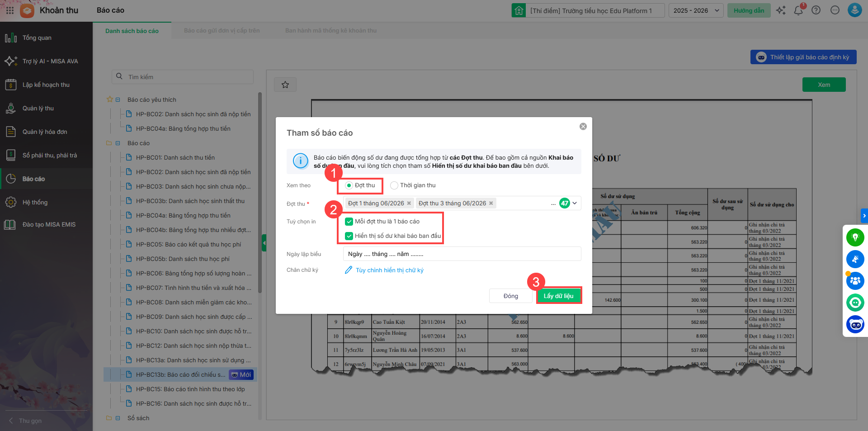The width and height of the screenshot is (868, 431).
Task: Click the lightbulb icon in floating panel
Action: point(855,237)
